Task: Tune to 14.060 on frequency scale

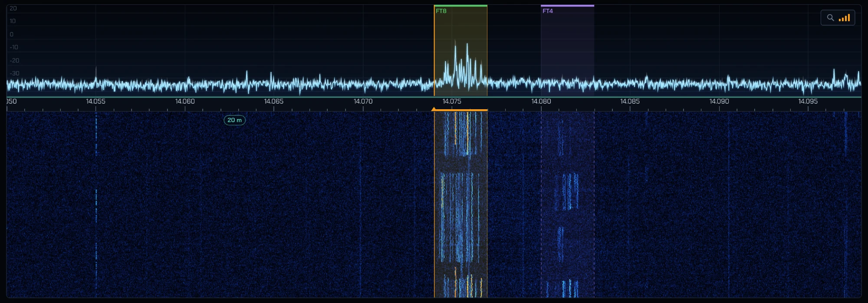Action: pos(185,101)
